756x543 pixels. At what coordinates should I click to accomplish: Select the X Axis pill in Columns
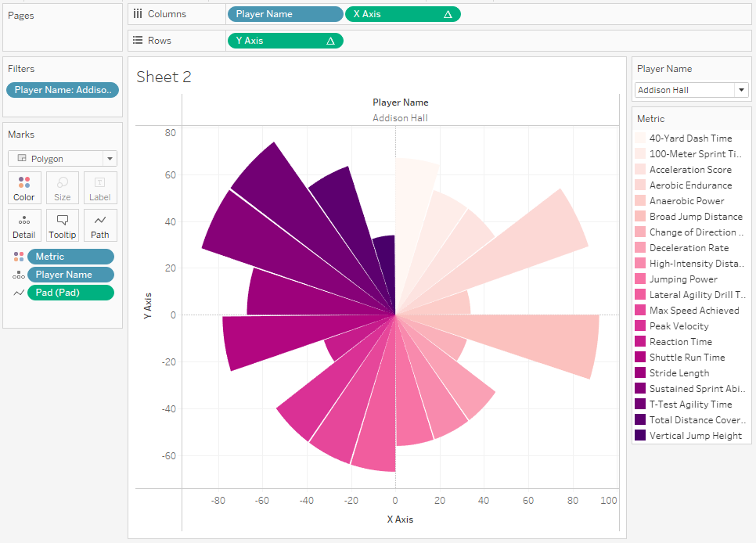coord(403,14)
